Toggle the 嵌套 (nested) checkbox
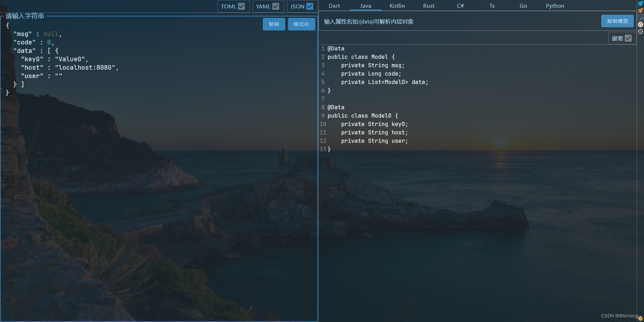The image size is (644, 322). (628, 38)
